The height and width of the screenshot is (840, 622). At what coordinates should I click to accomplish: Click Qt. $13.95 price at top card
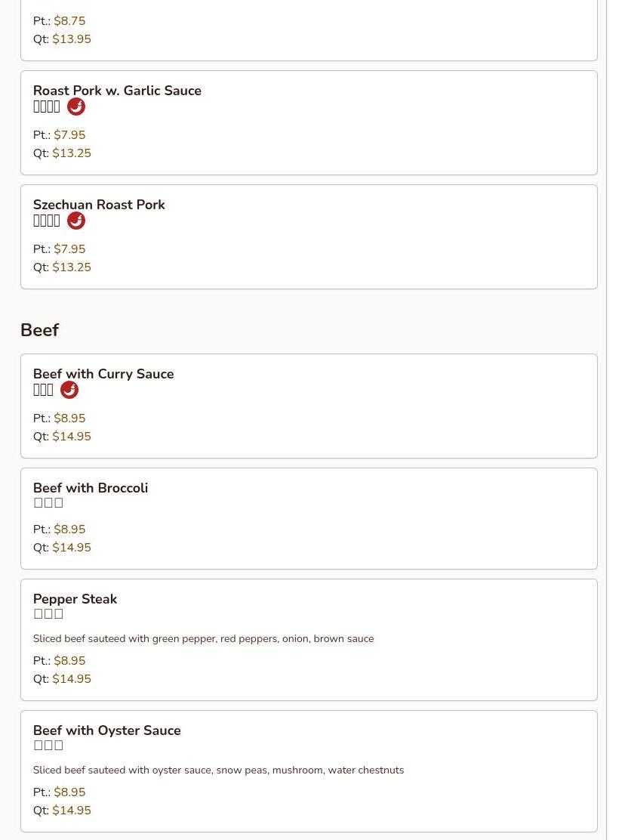tap(71, 39)
